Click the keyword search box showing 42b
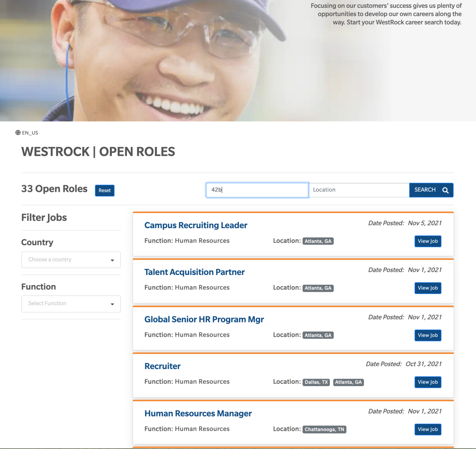Viewport: 476px width, 449px height. (257, 190)
